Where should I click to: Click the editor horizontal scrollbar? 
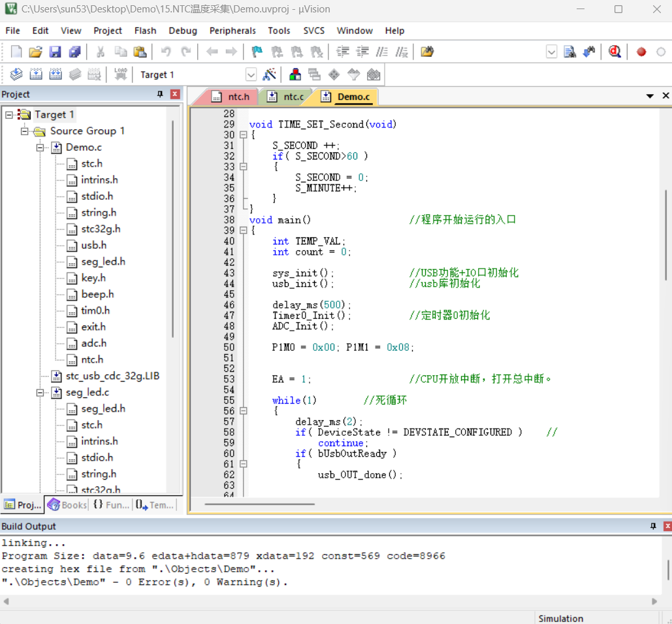(260, 504)
